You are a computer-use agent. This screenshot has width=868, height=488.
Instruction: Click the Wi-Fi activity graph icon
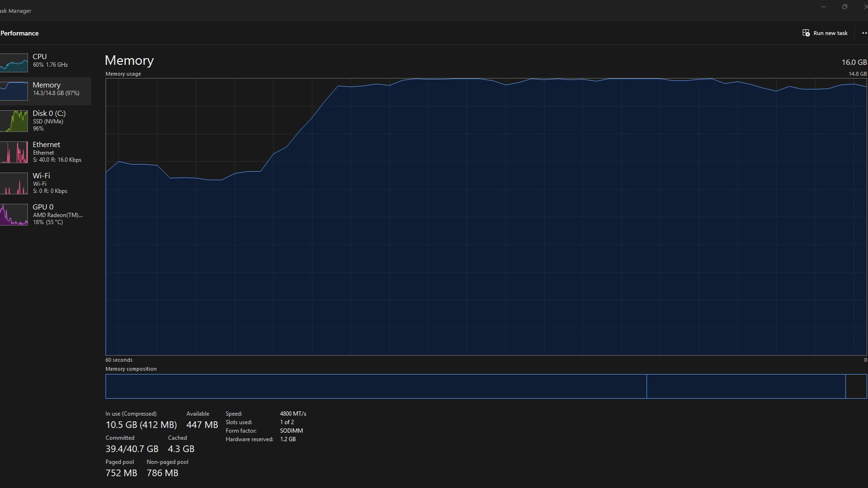tap(14, 183)
